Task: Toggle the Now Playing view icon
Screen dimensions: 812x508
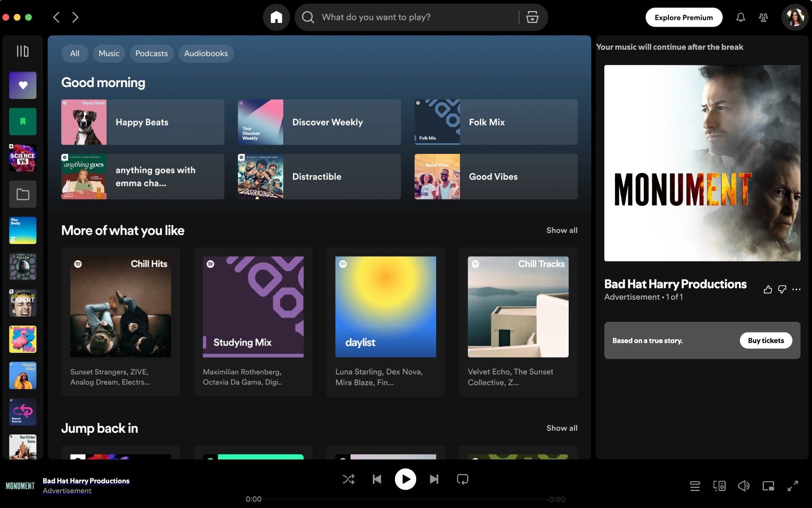Action: [x=768, y=486]
